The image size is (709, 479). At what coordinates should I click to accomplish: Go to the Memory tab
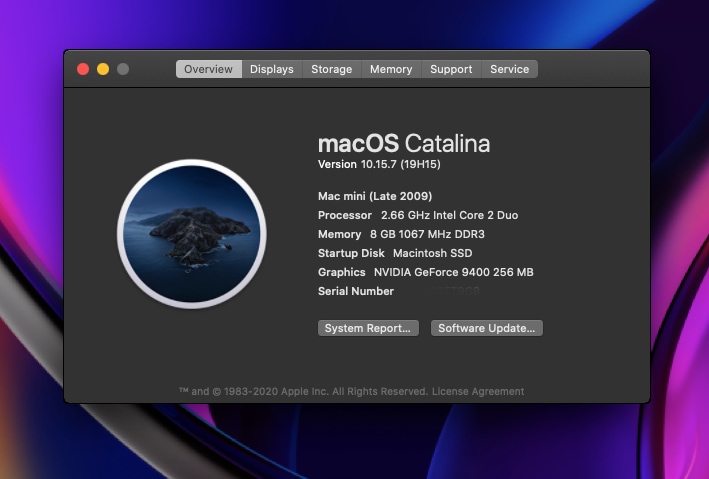pos(391,69)
